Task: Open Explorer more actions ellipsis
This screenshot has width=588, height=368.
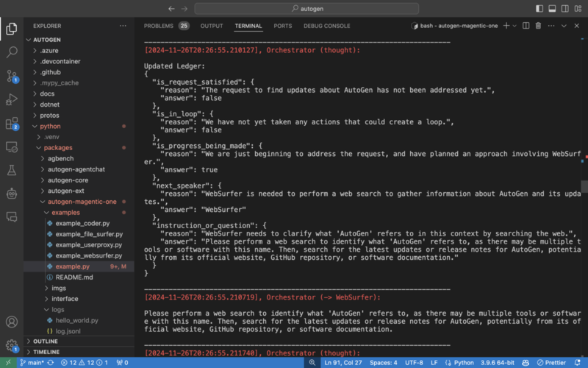Action: (x=123, y=26)
